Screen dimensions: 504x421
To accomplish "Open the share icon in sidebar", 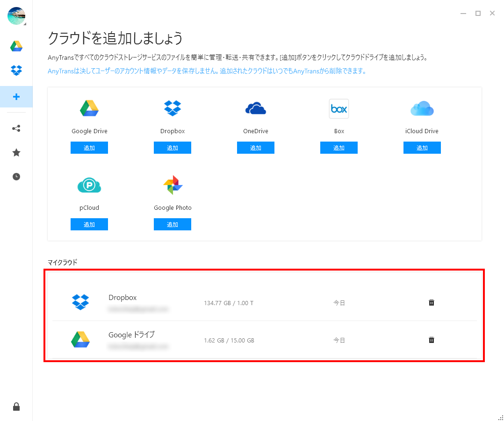I will pyautogui.click(x=16, y=128).
